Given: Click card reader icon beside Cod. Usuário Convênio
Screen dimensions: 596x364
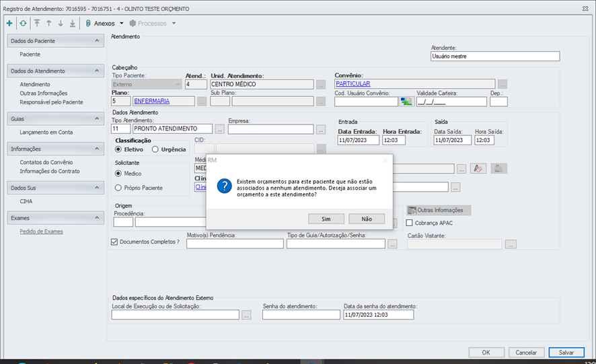Looking at the screenshot, I should click(x=407, y=102).
